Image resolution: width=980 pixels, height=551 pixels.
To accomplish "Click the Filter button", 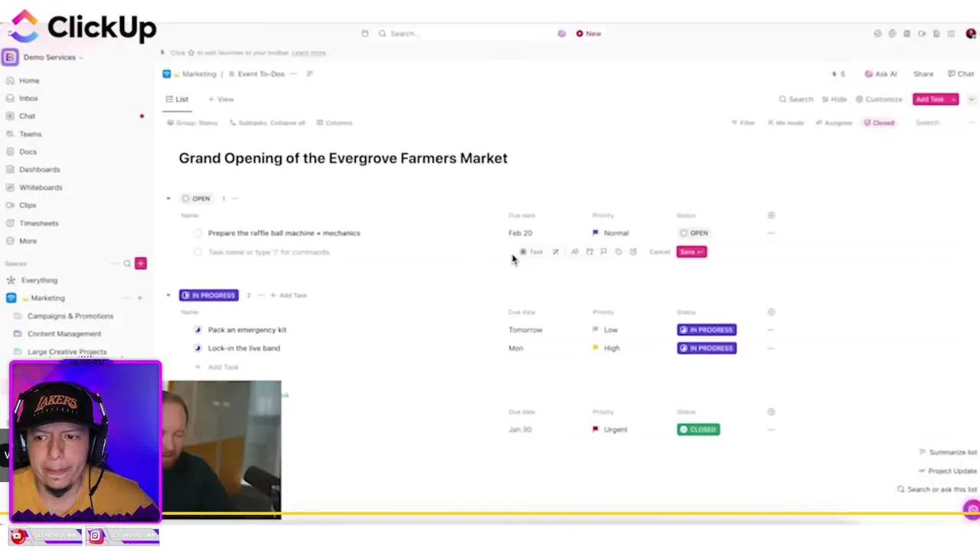I will coord(743,122).
